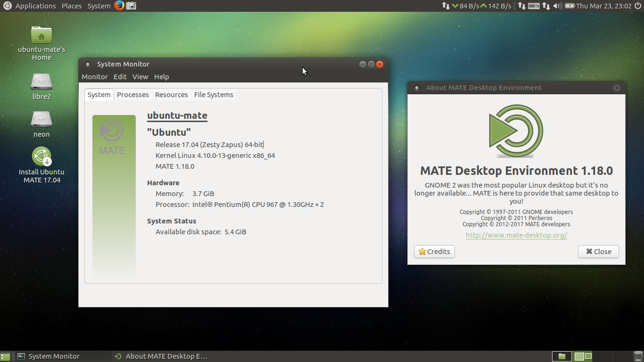Open the Help menu in System Monitor
Screen dimensions: 644x362
point(162,77)
